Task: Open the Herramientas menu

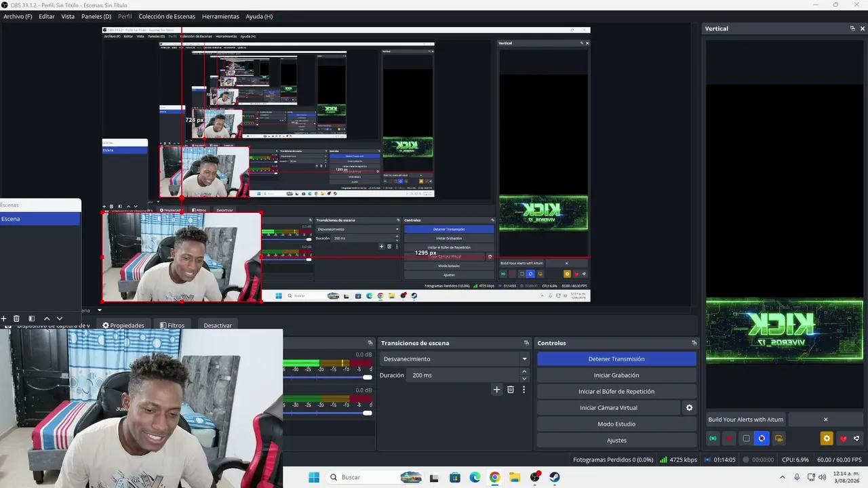Action: 220,16
